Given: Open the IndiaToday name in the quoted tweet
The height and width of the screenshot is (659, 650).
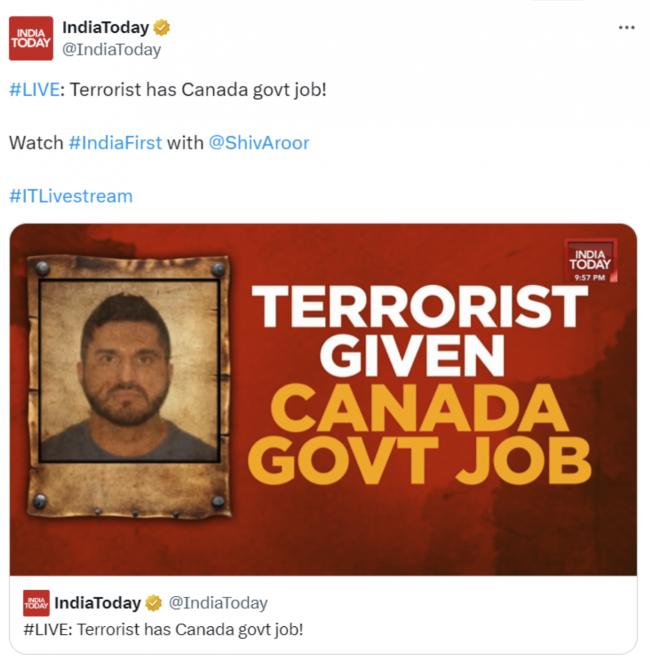Looking at the screenshot, I should 97,603.
